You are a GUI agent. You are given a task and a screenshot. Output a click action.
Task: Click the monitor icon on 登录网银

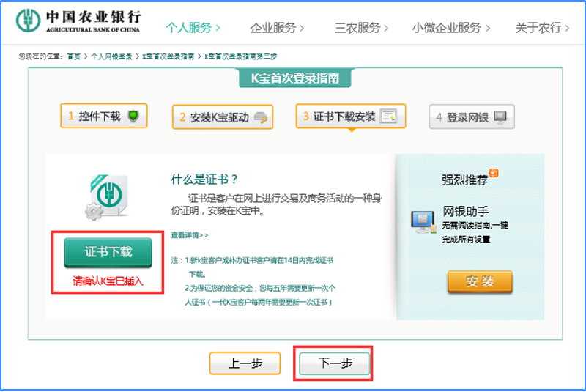click(500, 117)
